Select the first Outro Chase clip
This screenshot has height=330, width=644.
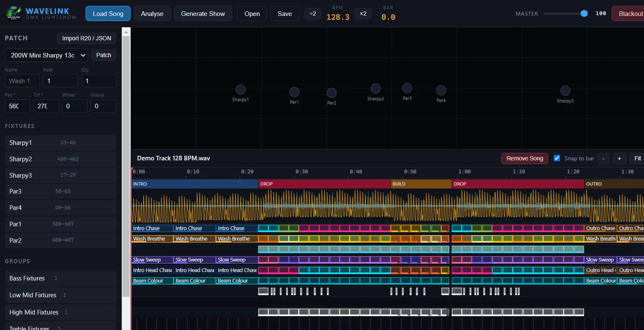(601, 228)
